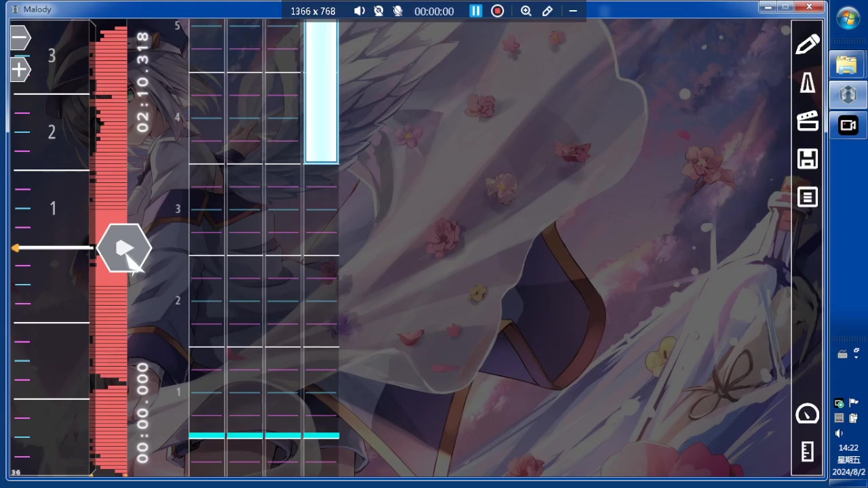Open the volume speaker tray icon
Image resolution: width=868 pixels, height=488 pixels.
pos(840,432)
